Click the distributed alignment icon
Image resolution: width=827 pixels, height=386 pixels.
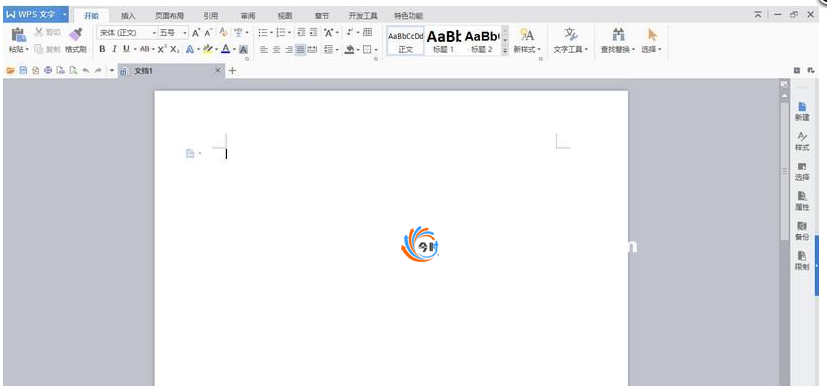pos(312,50)
